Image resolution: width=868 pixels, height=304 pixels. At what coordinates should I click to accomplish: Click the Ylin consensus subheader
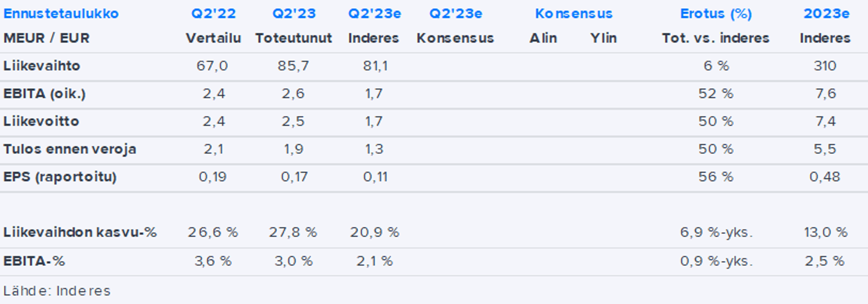click(603, 38)
